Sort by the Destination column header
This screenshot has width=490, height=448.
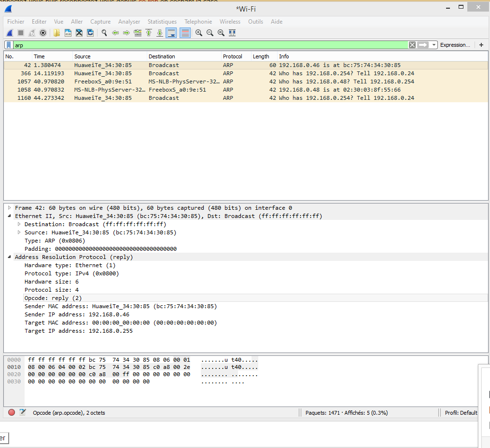pos(184,56)
